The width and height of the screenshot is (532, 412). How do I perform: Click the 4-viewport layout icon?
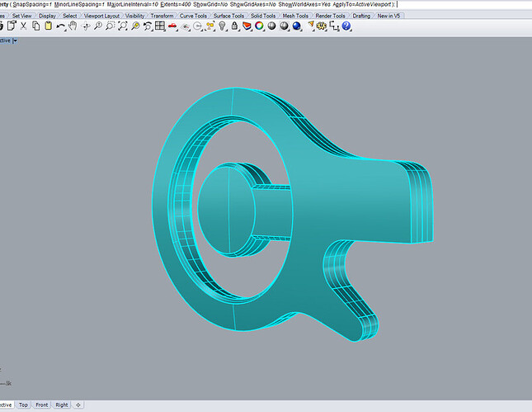(x=159, y=26)
